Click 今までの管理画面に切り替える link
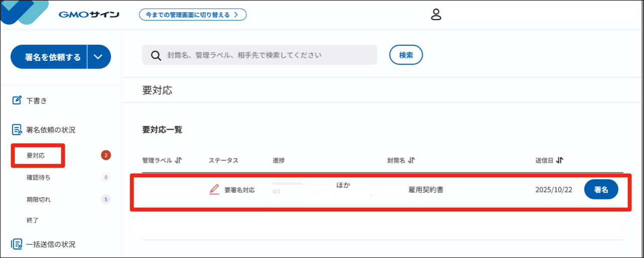 pyautogui.click(x=192, y=15)
